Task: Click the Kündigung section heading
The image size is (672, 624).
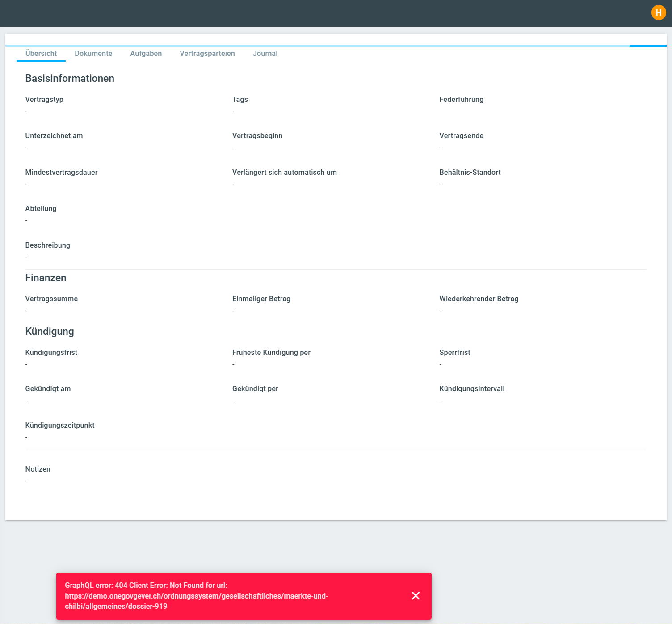Action: tap(50, 331)
